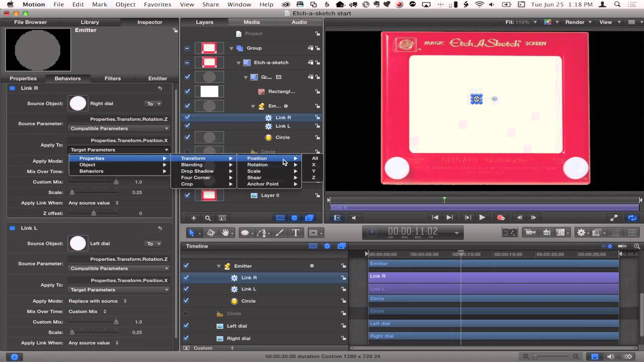Zoom timeline with magnifier icon in Timeline header

(x=637, y=246)
